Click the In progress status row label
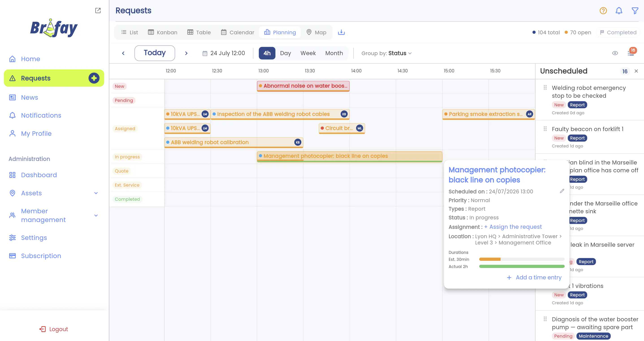Image resolution: width=644 pixels, height=341 pixels. 127,157
